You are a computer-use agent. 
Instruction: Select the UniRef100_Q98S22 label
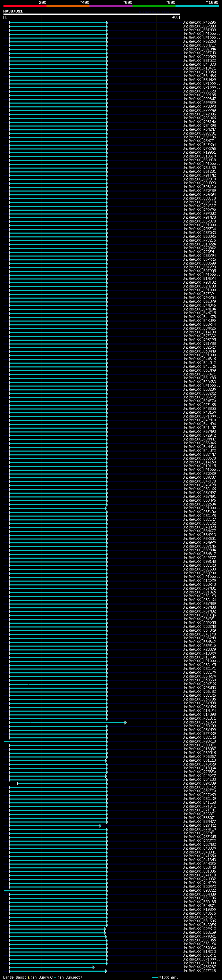point(199,890)
